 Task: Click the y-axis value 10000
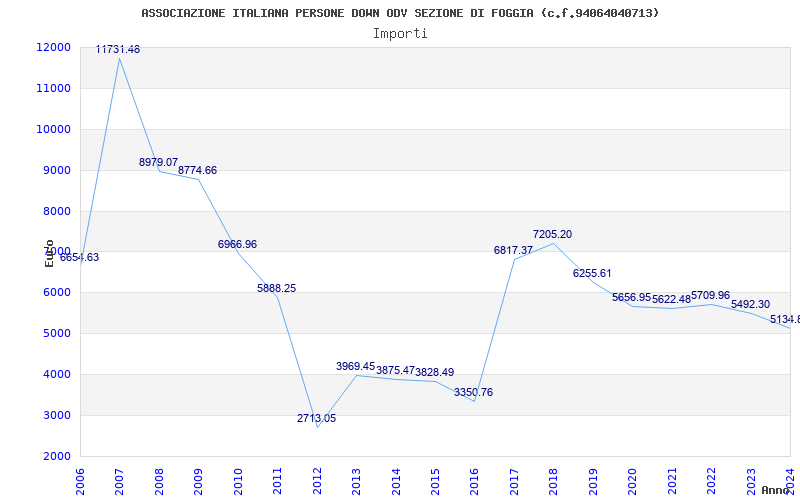[x=53, y=129]
